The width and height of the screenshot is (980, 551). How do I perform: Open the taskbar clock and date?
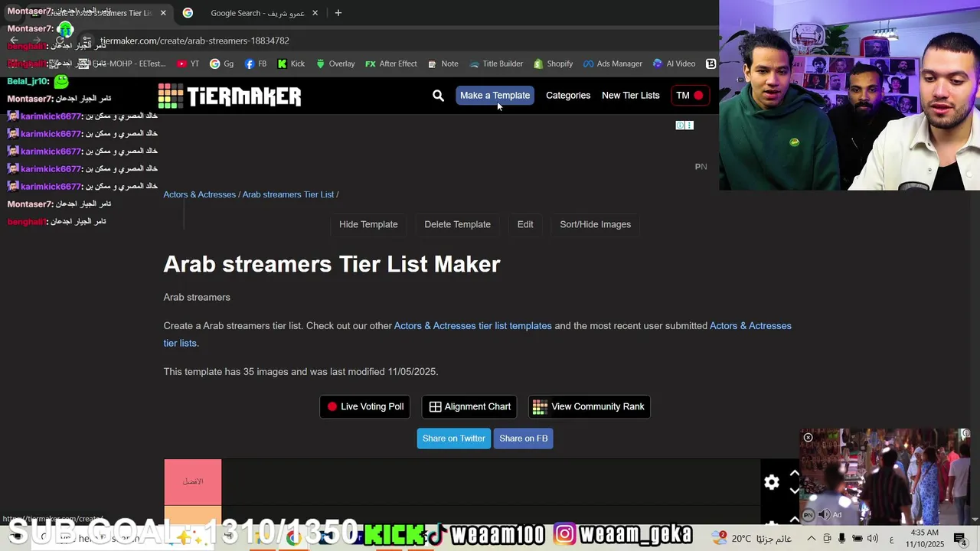[x=925, y=539]
